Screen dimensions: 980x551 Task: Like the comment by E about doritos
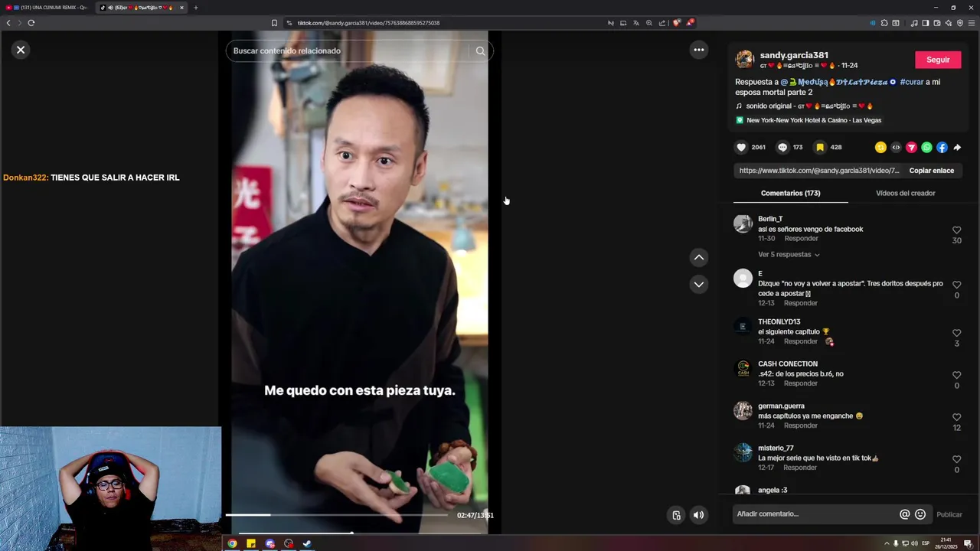tap(956, 285)
